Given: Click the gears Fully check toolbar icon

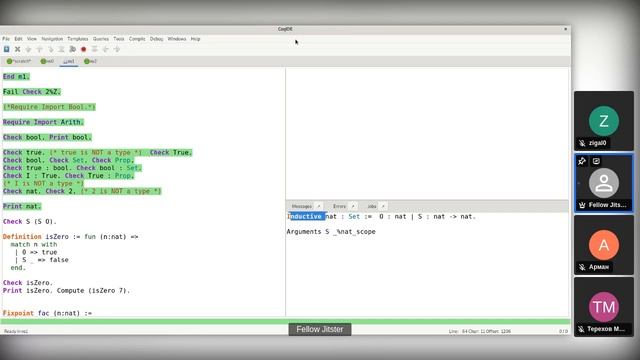Looking at the screenshot, I should coord(73,49).
